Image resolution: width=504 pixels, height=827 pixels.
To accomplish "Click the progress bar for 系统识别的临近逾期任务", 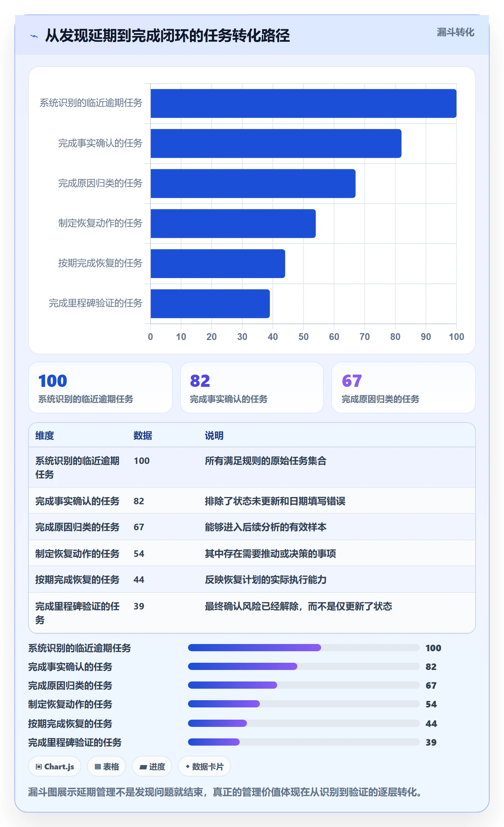I will (303, 648).
